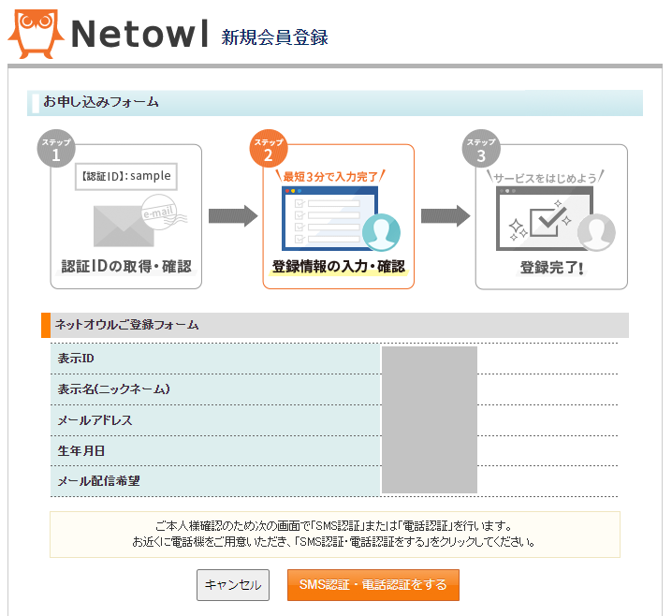Click the teal user avatar icon in step 2

(x=381, y=232)
